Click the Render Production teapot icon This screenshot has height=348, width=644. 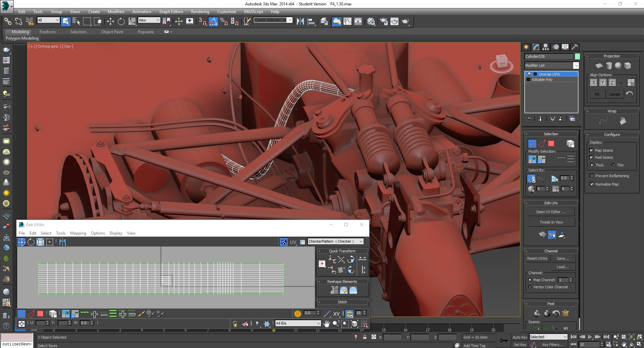click(405, 21)
